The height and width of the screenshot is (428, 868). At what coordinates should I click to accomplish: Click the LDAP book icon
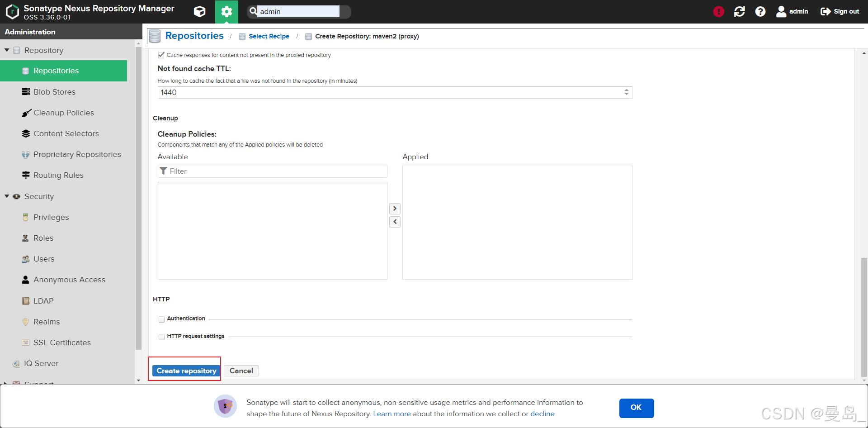tap(26, 301)
